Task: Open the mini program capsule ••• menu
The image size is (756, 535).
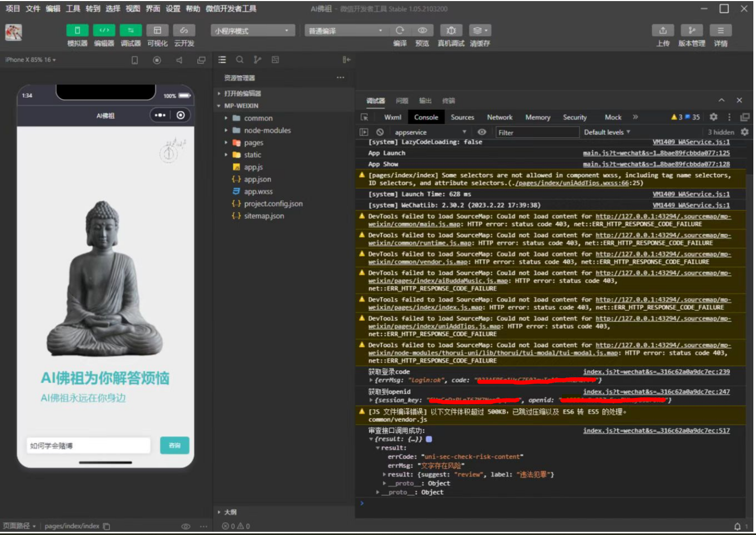Action: tap(160, 115)
